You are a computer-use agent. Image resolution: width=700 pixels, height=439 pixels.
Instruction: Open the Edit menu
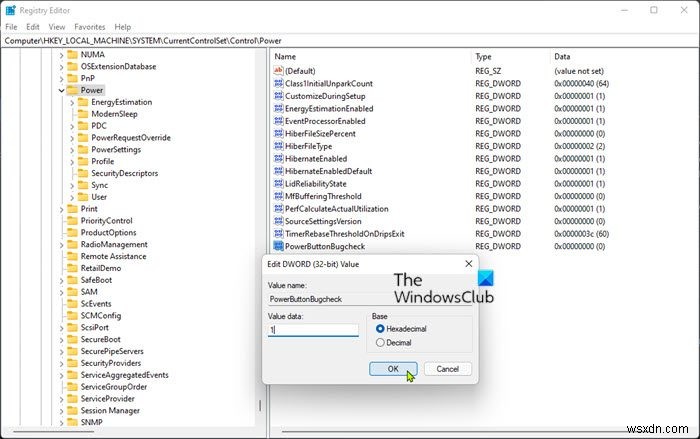33,27
